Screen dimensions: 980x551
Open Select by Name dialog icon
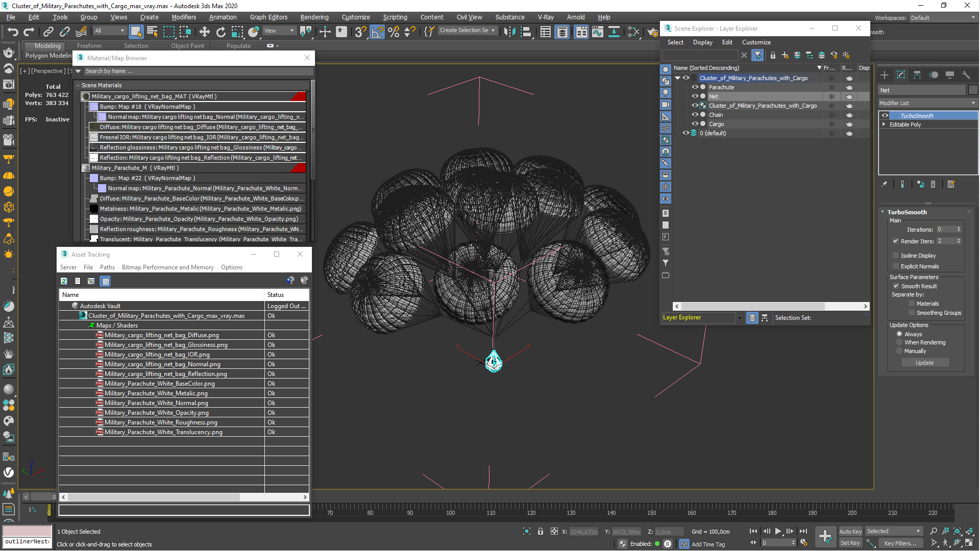coord(152,32)
